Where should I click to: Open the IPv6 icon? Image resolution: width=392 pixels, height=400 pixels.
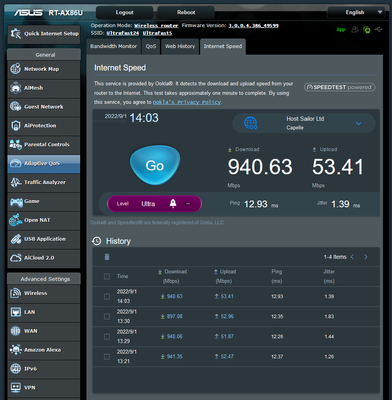coord(15,369)
